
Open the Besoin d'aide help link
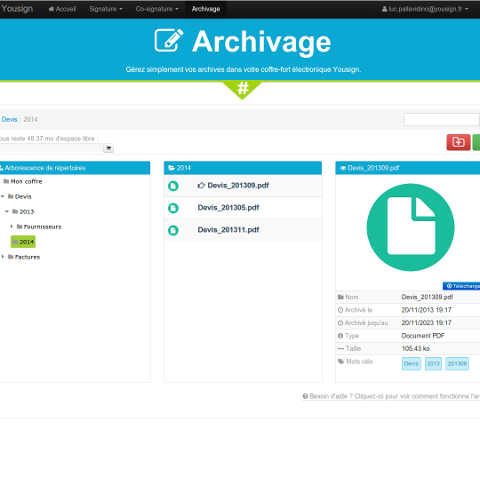(391, 396)
